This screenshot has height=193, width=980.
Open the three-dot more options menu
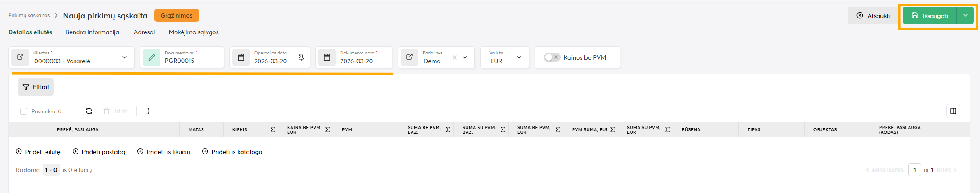coord(148,111)
